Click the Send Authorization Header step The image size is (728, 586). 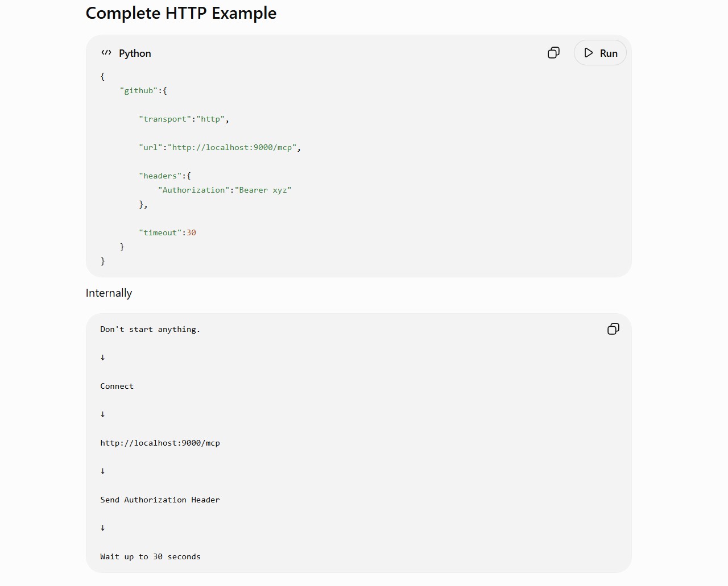click(160, 500)
